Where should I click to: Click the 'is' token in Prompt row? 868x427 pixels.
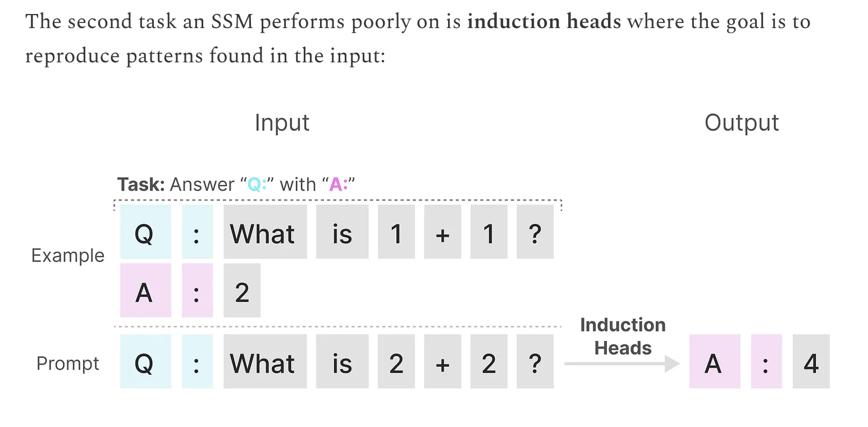tap(342, 361)
